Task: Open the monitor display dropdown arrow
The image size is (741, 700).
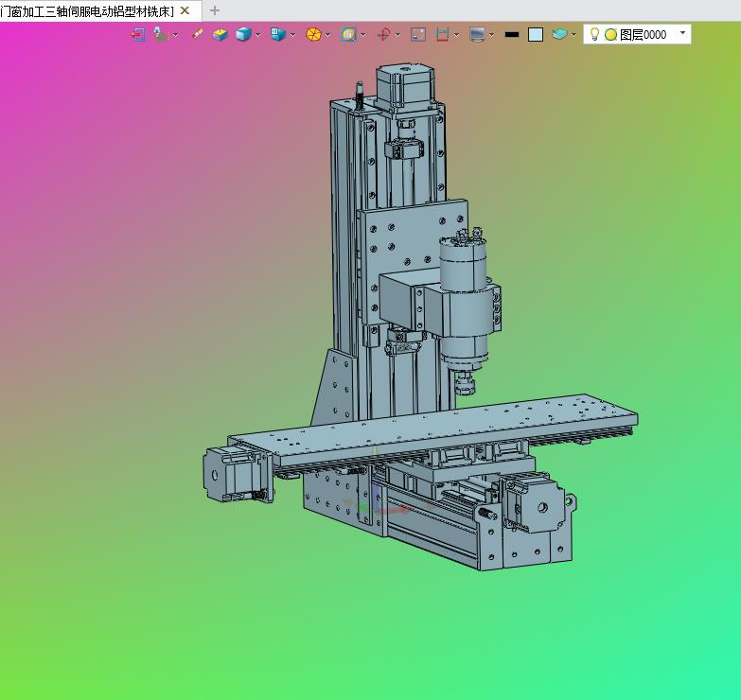Action: point(492,35)
